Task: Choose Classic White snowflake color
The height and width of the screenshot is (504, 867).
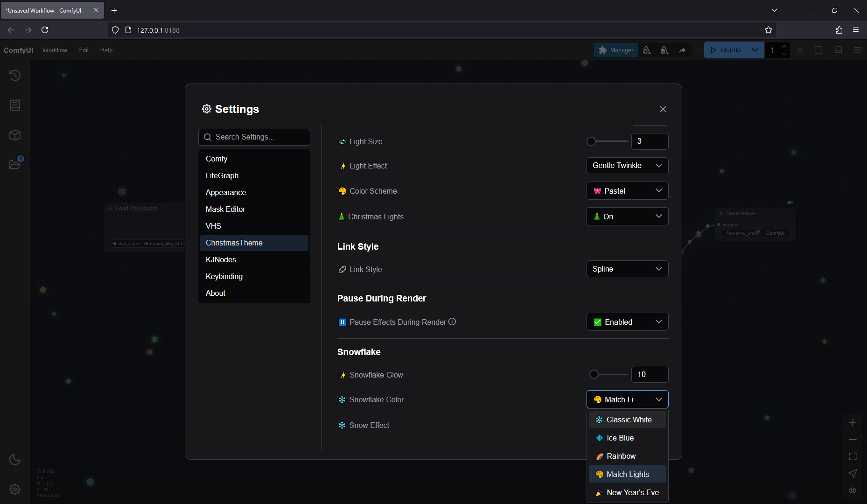Action: (627, 420)
